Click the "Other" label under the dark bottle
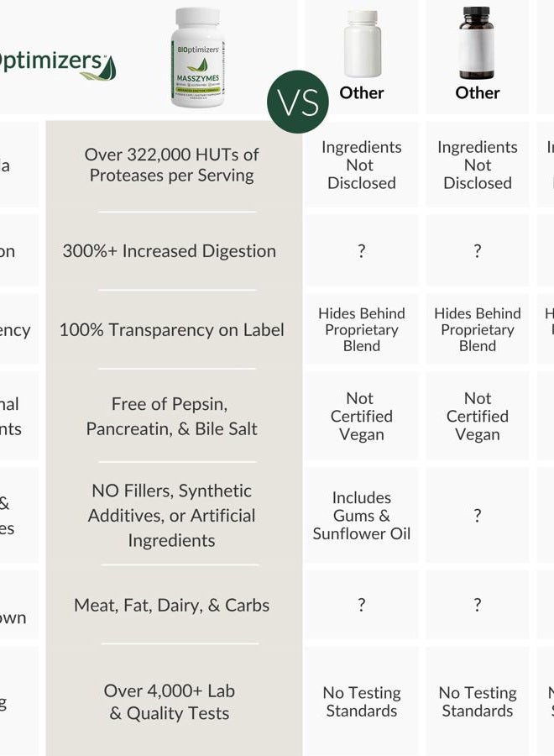The image size is (554, 756). pyautogui.click(x=478, y=92)
